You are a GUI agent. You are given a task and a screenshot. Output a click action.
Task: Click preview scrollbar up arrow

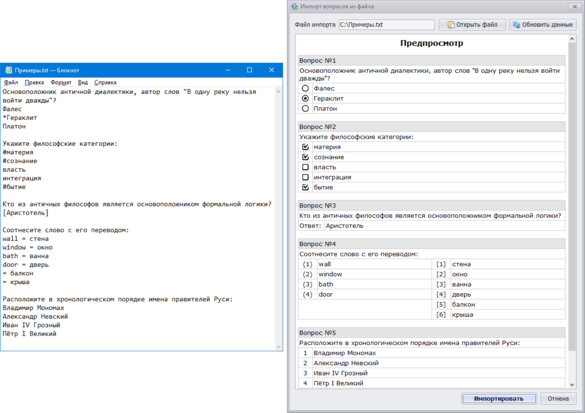(572, 39)
